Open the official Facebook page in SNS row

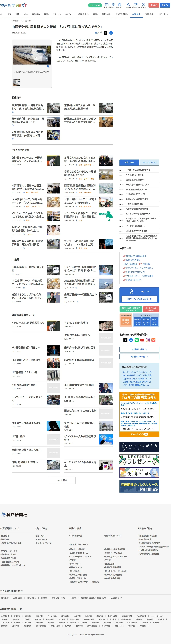tap(131, 340)
